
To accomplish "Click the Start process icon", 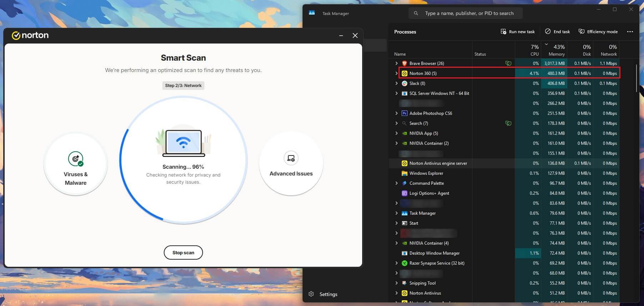I will [405, 223].
